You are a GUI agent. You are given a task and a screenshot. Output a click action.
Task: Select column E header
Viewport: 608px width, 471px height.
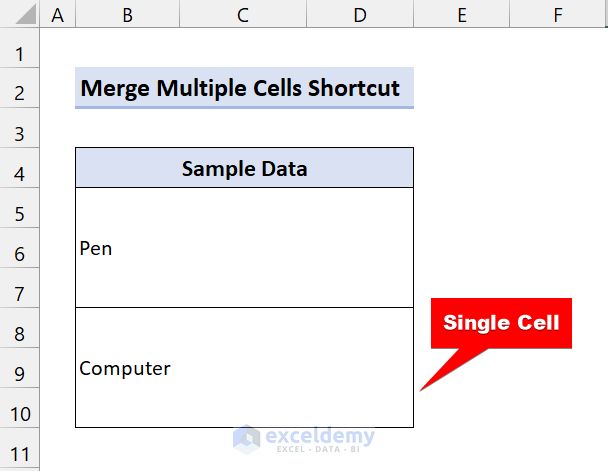[461, 14]
